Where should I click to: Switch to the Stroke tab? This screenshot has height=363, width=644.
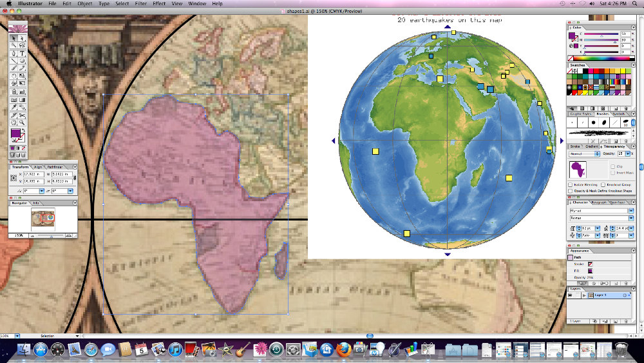click(575, 146)
